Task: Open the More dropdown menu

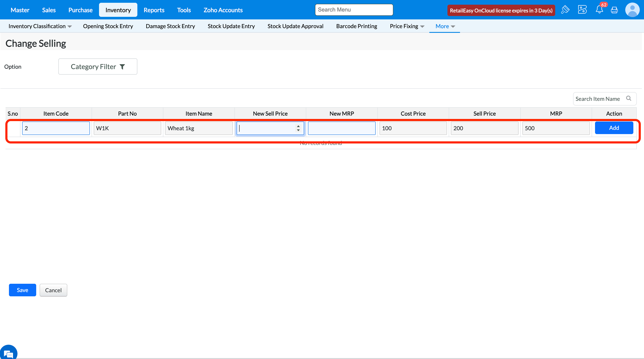Action: pyautogui.click(x=445, y=26)
